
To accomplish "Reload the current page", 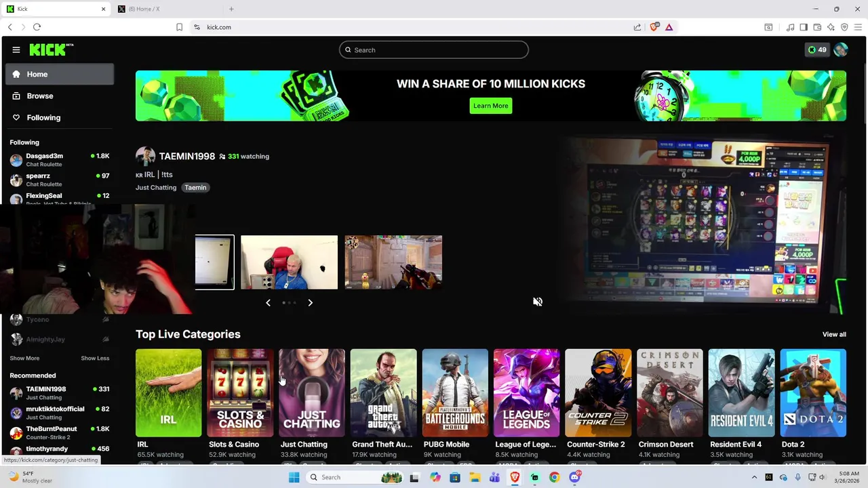I will 37,27.
